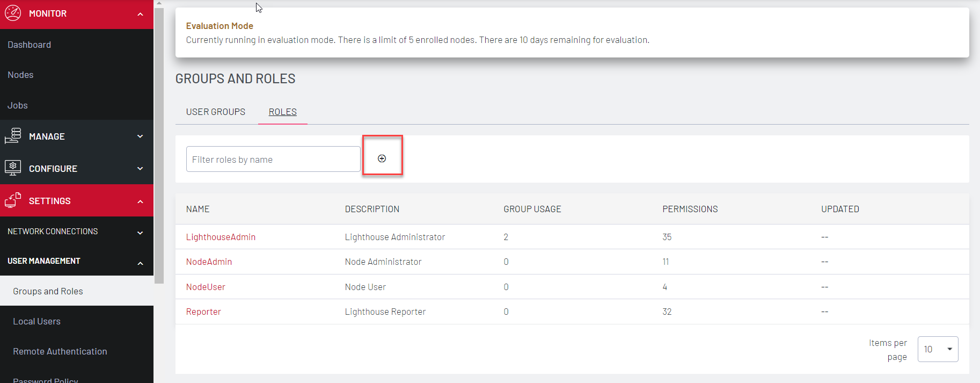Open the Reporter role link

(x=203, y=312)
